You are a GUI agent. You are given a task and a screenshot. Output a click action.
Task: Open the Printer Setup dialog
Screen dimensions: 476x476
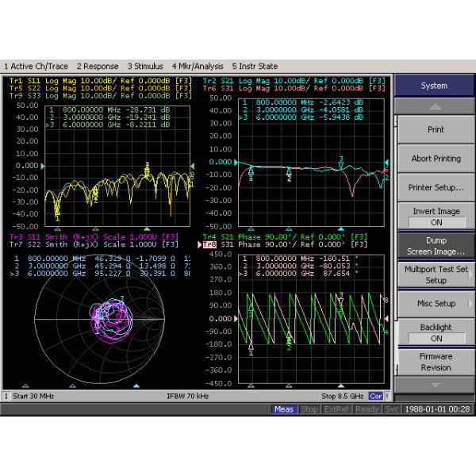pos(435,188)
